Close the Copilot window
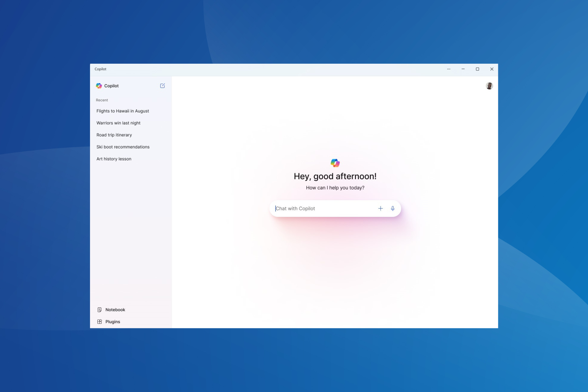This screenshot has width=588, height=392. click(492, 69)
